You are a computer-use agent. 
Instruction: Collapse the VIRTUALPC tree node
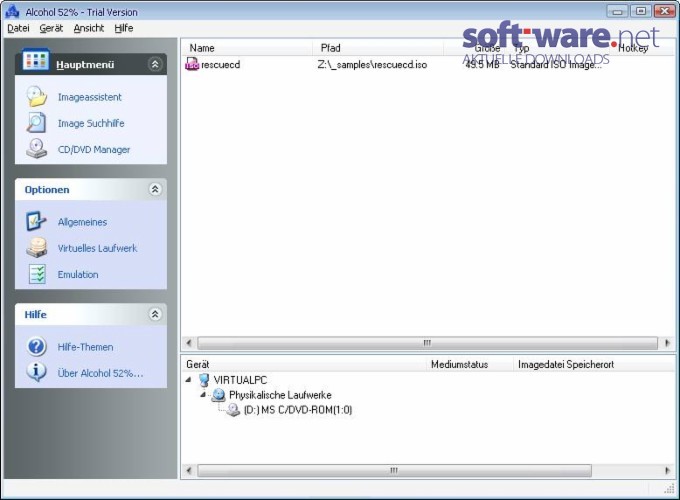pyautogui.click(x=188, y=379)
